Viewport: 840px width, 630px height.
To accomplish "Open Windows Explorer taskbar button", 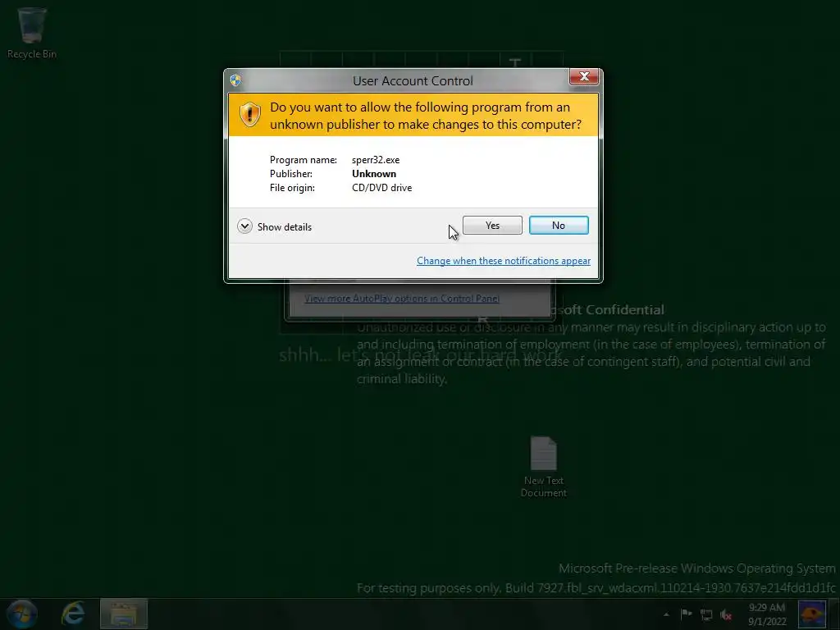I will [x=124, y=614].
